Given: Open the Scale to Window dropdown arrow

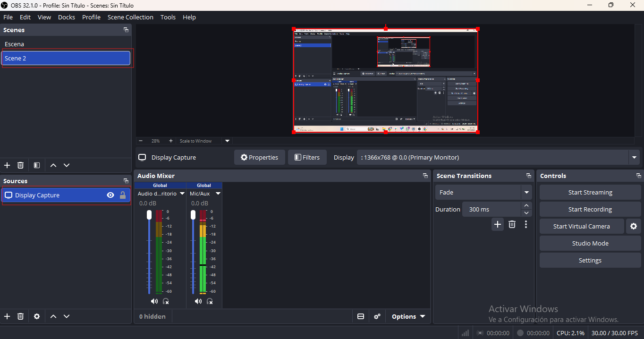Looking at the screenshot, I should click(x=227, y=141).
